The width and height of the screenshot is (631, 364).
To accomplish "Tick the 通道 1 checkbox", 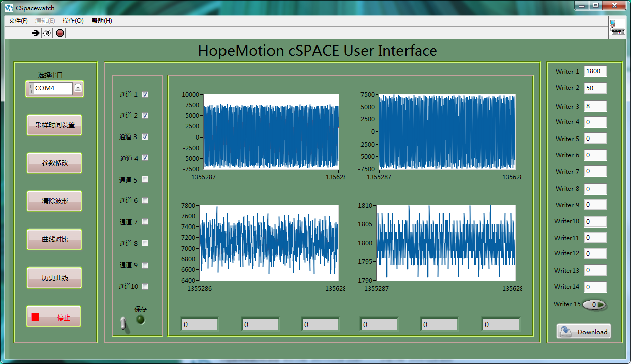I will (x=145, y=94).
